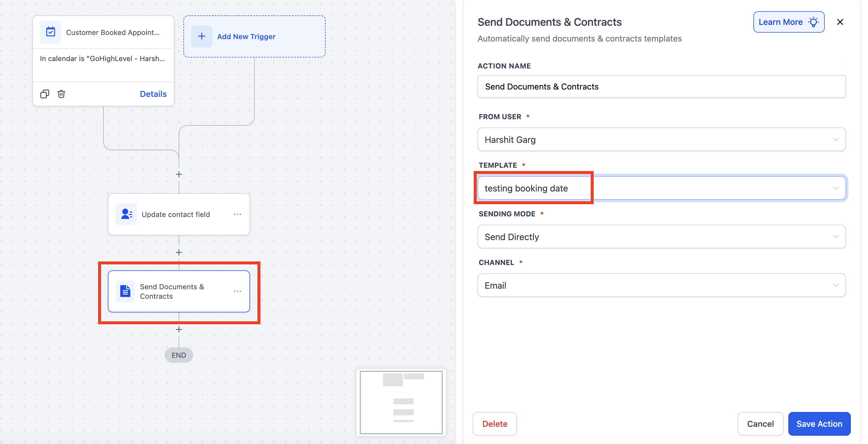
Task: Click the duplicate trigger icon
Action: [44, 94]
